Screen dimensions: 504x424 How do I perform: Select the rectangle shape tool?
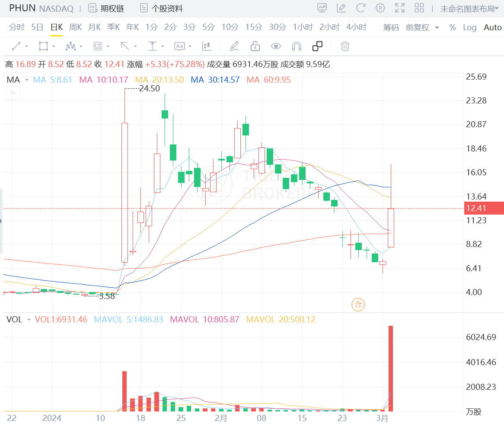coord(43,46)
